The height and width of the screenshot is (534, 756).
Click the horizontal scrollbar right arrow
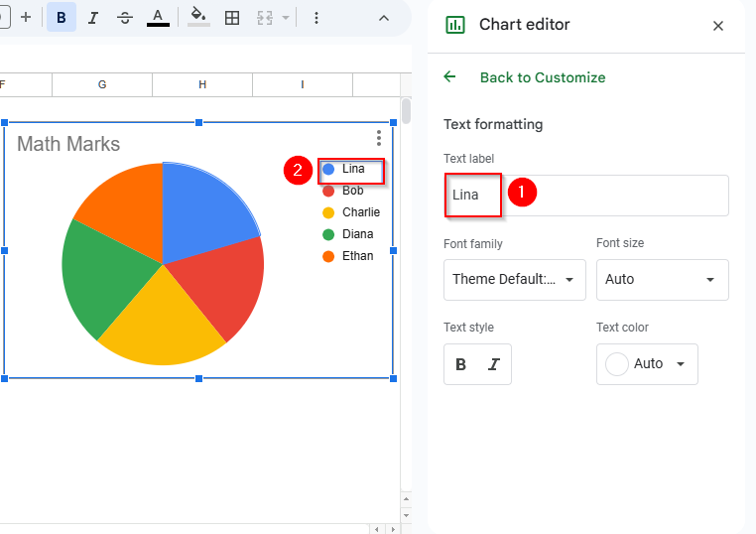[x=394, y=529]
